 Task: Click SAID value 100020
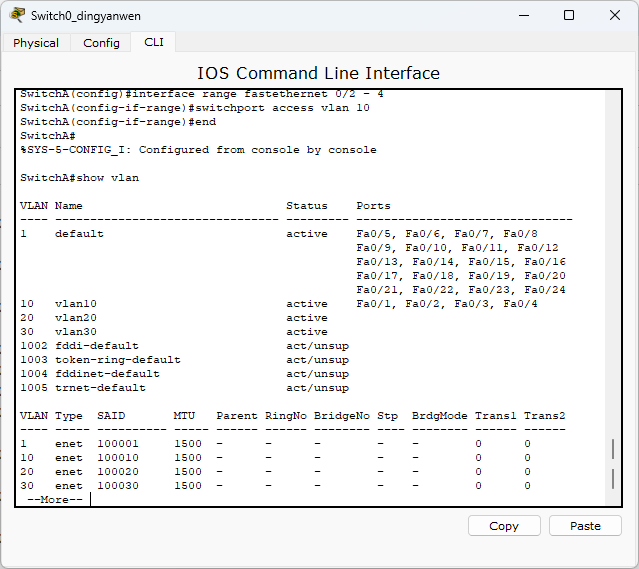[x=118, y=472]
